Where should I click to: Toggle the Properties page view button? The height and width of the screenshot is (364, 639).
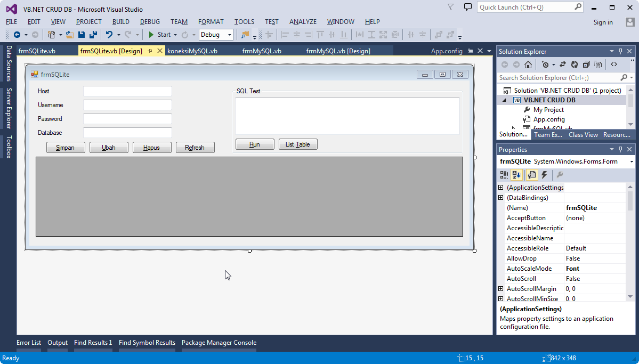click(531, 175)
